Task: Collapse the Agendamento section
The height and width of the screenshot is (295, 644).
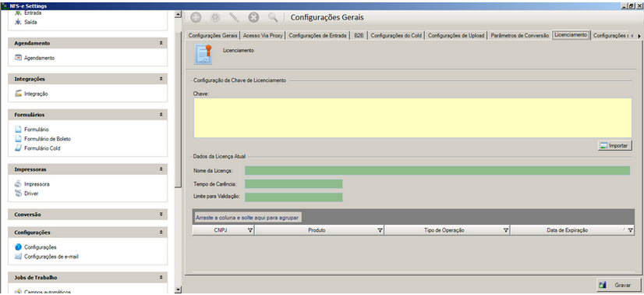Action: [161, 43]
